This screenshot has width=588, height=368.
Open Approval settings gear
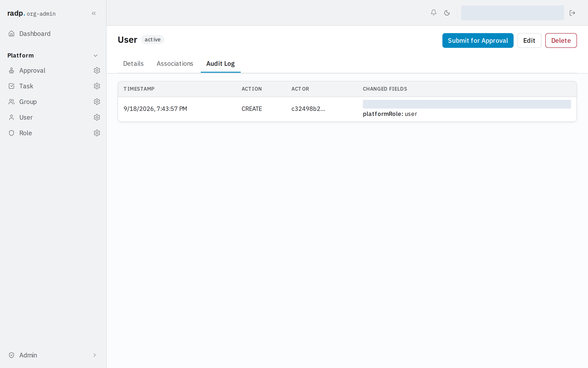click(97, 70)
